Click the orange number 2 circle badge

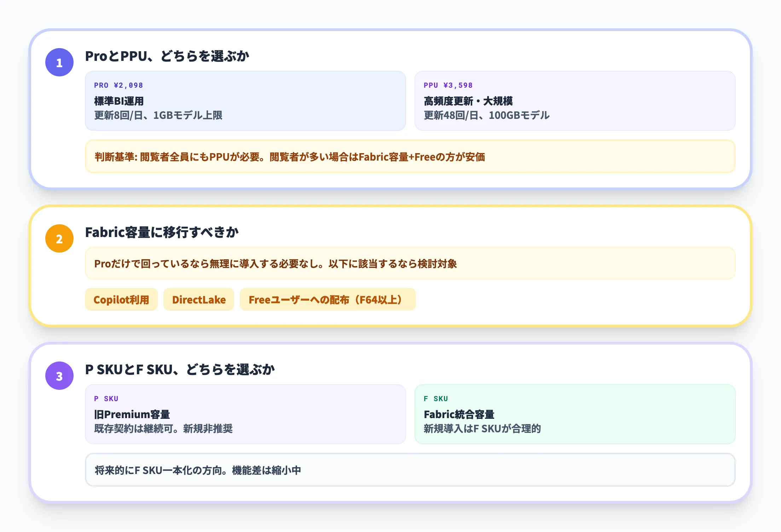[59, 238]
